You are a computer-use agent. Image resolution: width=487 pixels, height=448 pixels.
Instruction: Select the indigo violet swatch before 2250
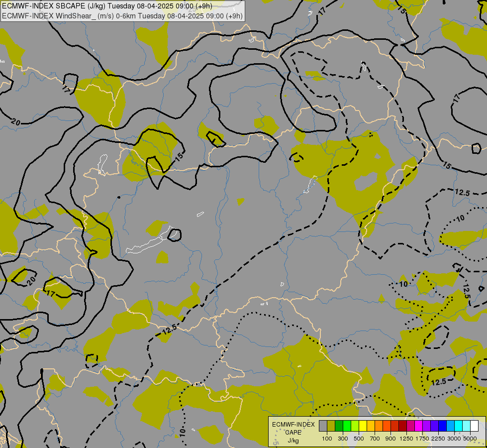click(x=435, y=426)
